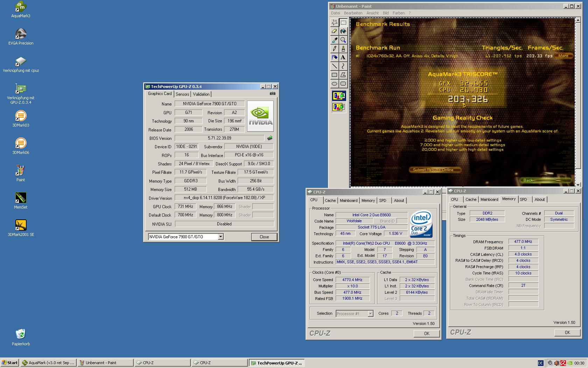Open the EVGA Precision desktop icon
Image resolution: width=588 pixels, height=368 pixels.
click(x=21, y=37)
